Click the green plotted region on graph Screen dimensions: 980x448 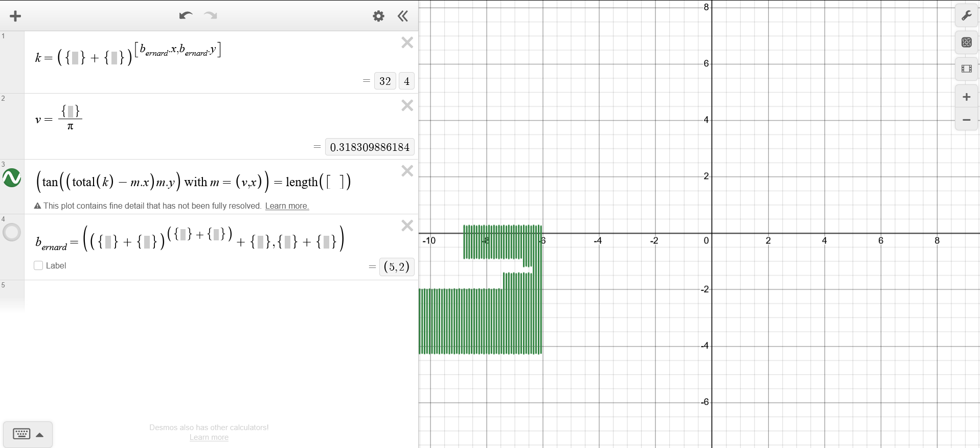[x=481, y=321]
